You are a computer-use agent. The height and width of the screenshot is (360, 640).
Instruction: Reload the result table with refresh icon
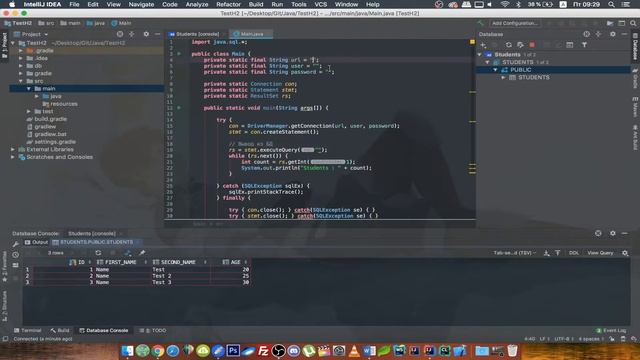(98, 253)
